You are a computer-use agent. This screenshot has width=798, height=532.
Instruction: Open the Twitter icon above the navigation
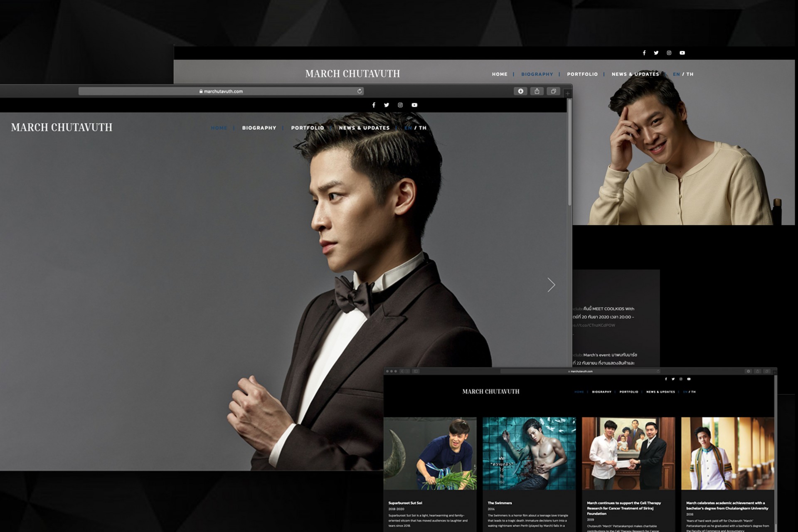pyautogui.click(x=387, y=105)
